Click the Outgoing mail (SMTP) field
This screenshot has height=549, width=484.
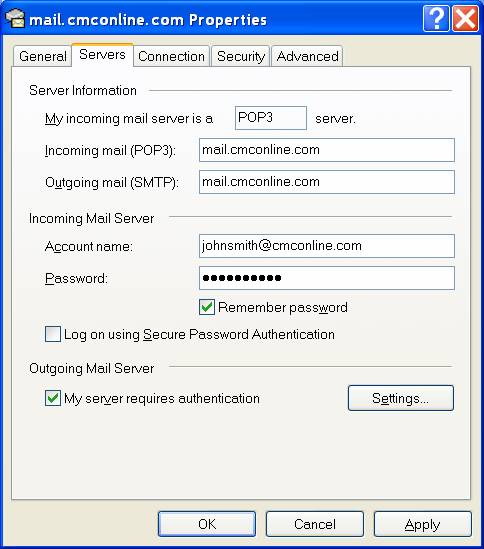(x=327, y=182)
